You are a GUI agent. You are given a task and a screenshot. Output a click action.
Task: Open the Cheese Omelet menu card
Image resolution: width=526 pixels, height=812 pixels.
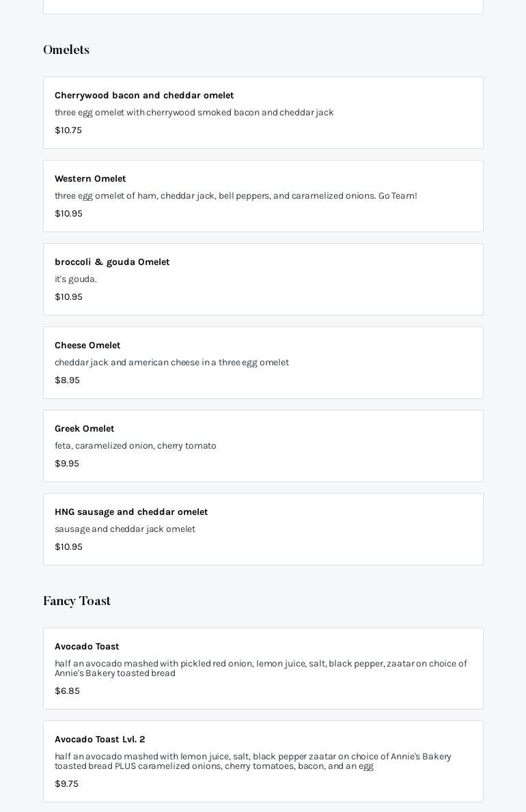click(x=87, y=346)
